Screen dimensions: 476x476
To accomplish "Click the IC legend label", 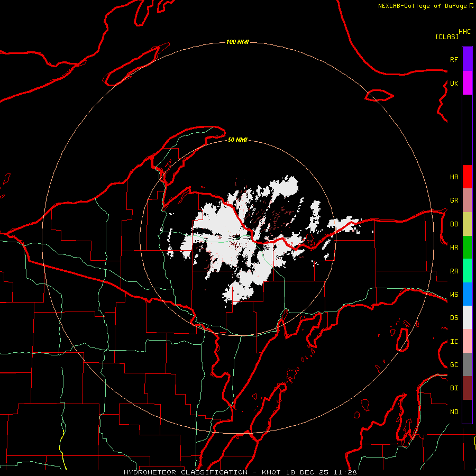I will click(454, 342).
